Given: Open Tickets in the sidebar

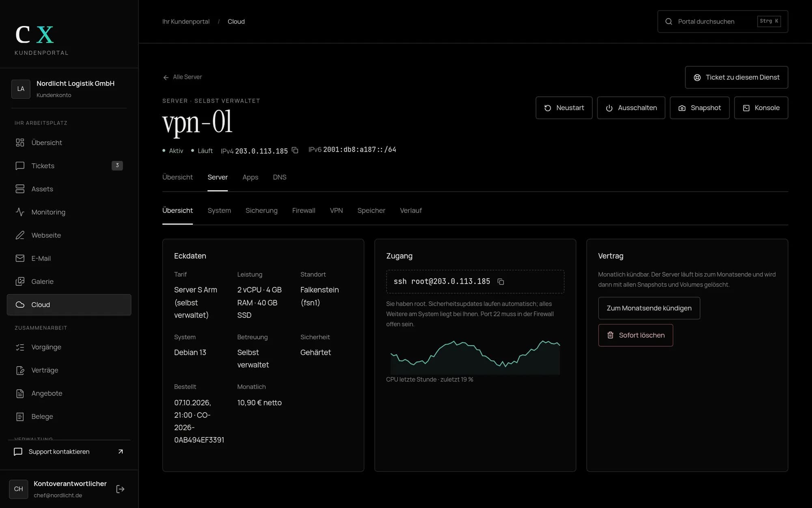Looking at the screenshot, I should point(69,166).
